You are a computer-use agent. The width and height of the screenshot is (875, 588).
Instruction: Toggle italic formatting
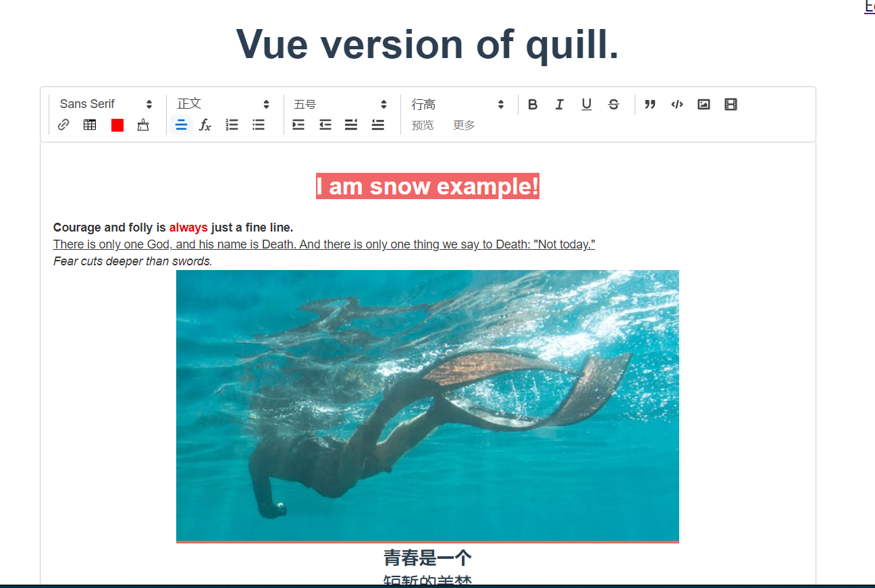click(559, 104)
